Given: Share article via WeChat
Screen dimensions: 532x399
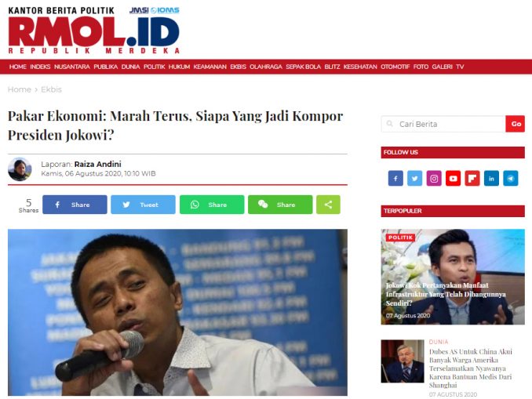Looking at the screenshot, I should (x=280, y=205).
